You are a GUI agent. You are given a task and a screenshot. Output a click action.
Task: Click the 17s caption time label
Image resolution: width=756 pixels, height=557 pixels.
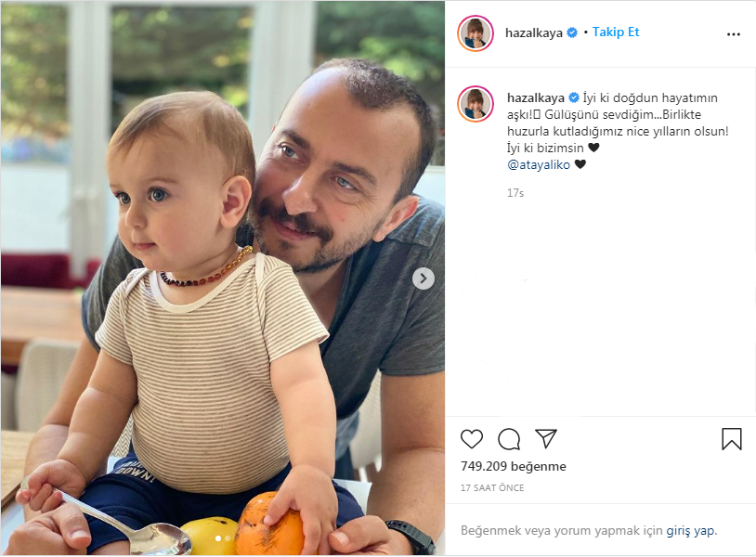(x=515, y=193)
